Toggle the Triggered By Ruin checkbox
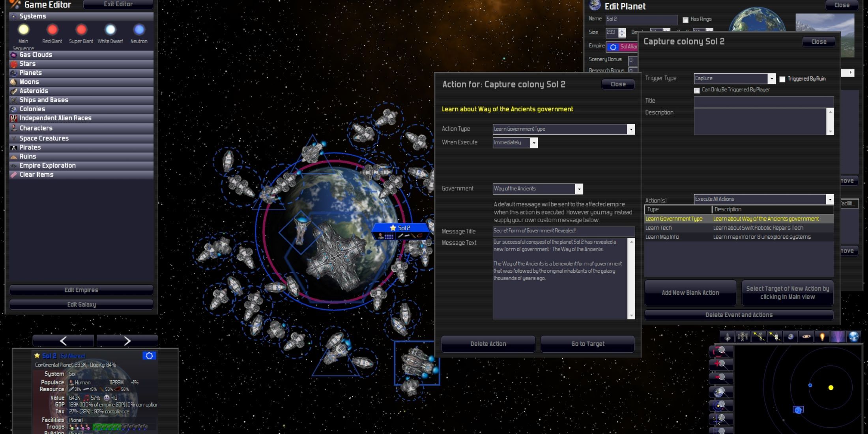This screenshot has height=434, width=868. coord(782,79)
